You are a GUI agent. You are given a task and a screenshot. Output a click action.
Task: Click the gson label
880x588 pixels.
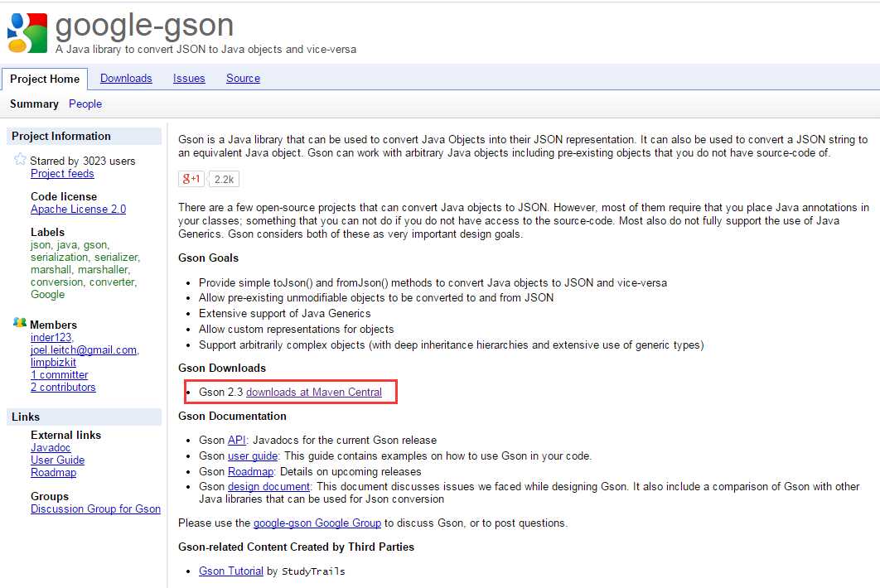96,244
